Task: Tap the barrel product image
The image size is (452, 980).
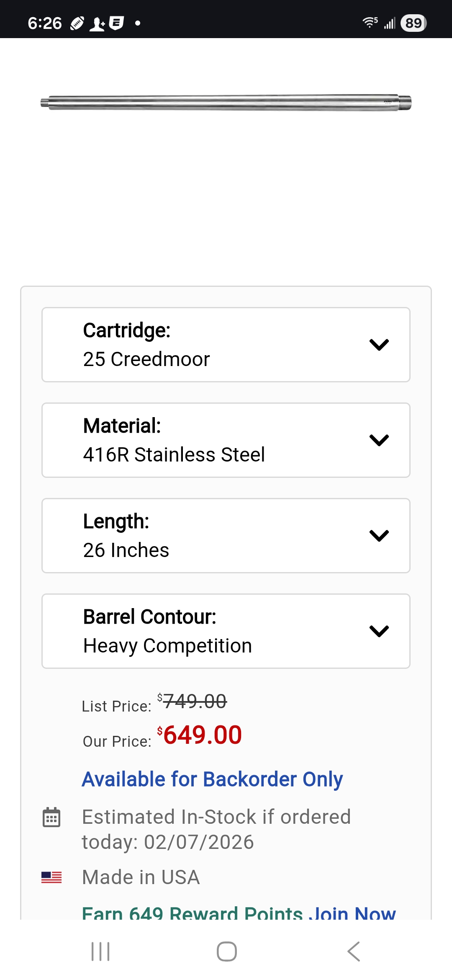Action: point(226,103)
